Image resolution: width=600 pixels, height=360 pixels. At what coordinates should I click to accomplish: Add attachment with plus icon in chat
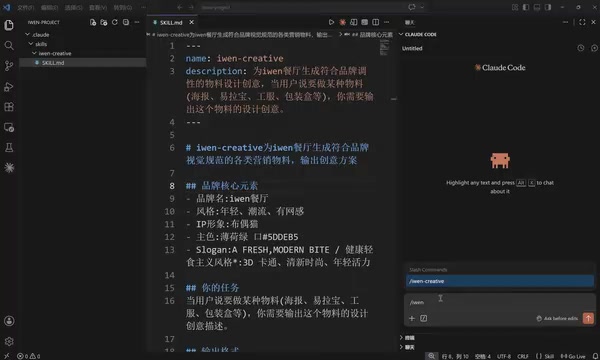412,318
